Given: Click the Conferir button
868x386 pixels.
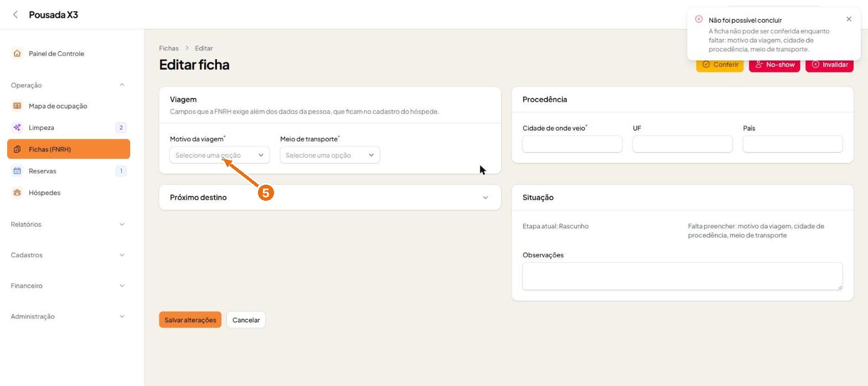Looking at the screenshot, I should point(720,65).
